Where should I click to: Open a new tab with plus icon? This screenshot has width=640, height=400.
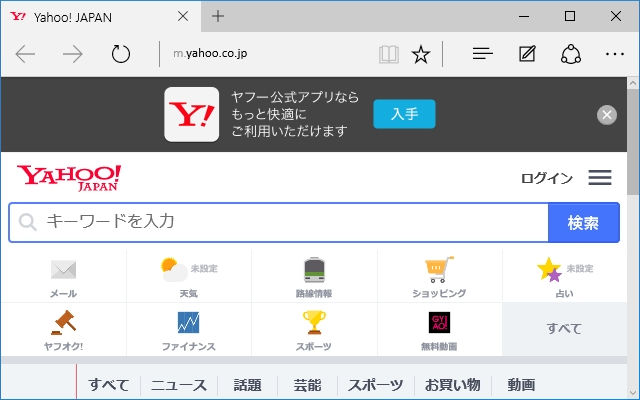click(218, 16)
